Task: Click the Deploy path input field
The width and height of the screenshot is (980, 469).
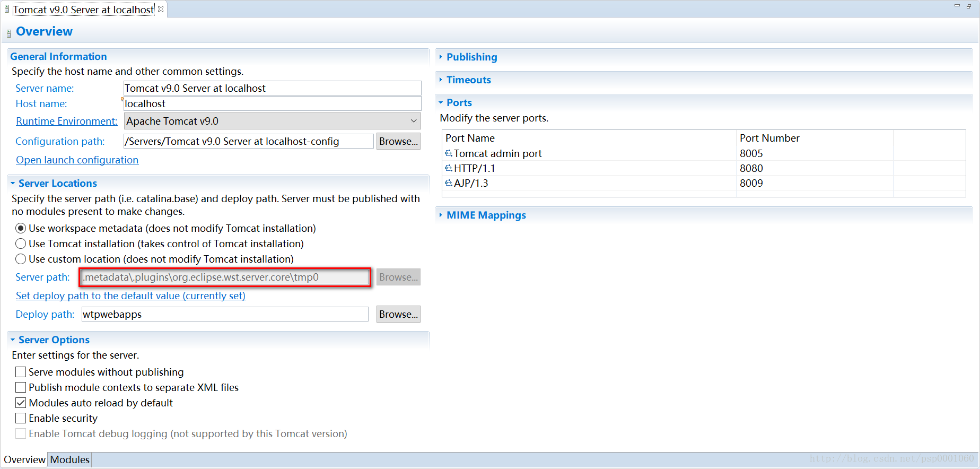Action: click(x=225, y=314)
